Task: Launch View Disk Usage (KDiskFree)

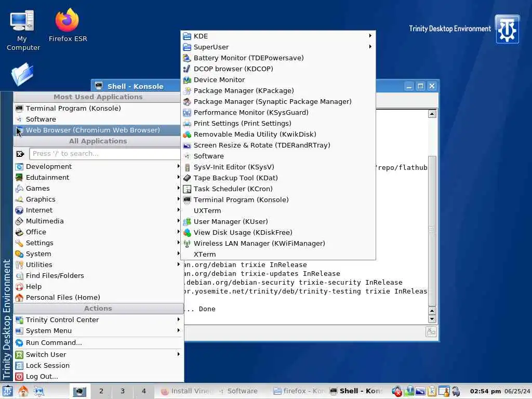Action: click(278, 232)
